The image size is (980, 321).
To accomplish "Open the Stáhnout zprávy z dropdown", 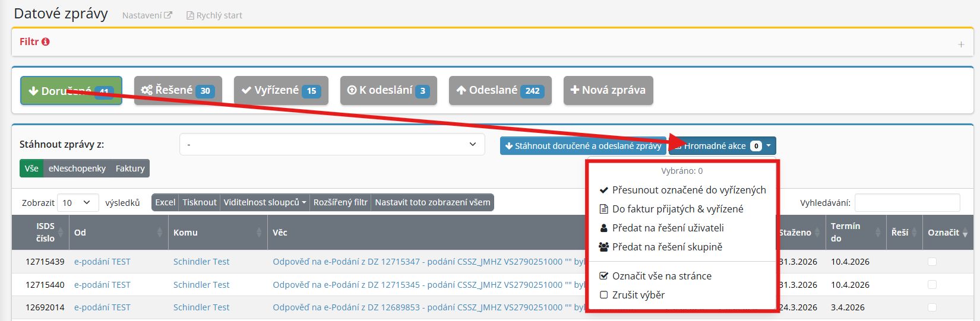I will 332,144.
